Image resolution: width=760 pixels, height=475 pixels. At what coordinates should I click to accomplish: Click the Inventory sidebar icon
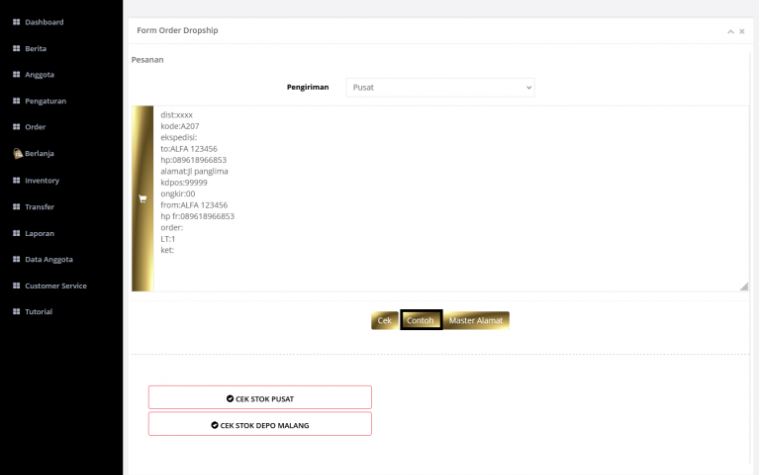tap(16, 181)
